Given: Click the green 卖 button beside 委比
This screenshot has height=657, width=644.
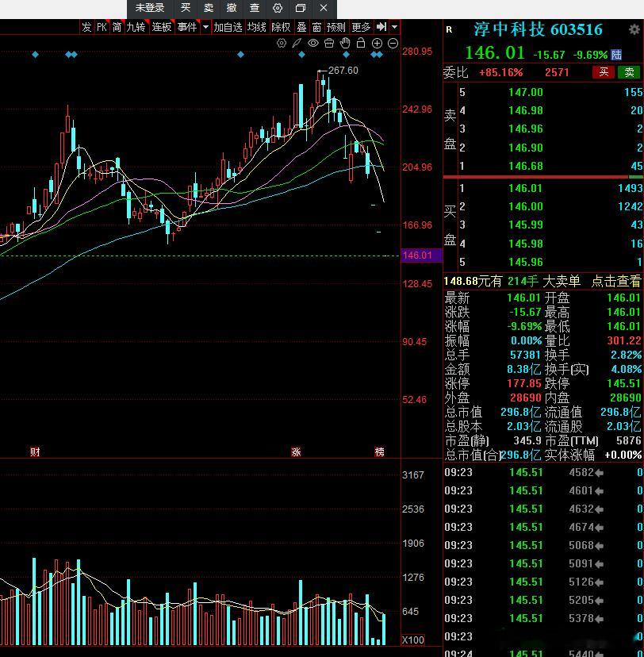Looking at the screenshot, I should tap(629, 72).
